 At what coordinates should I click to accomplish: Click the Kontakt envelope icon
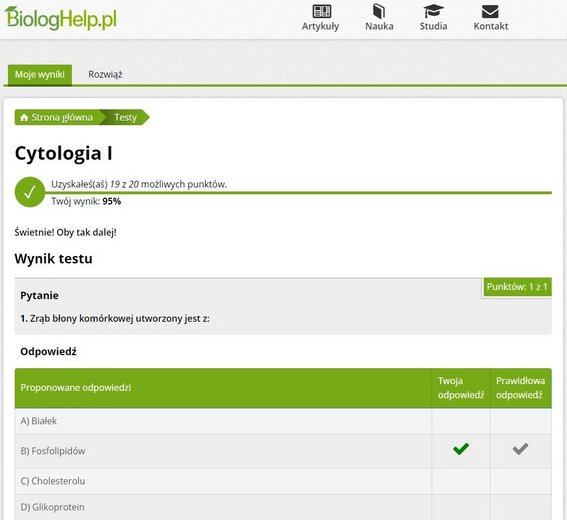click(490, 12)
